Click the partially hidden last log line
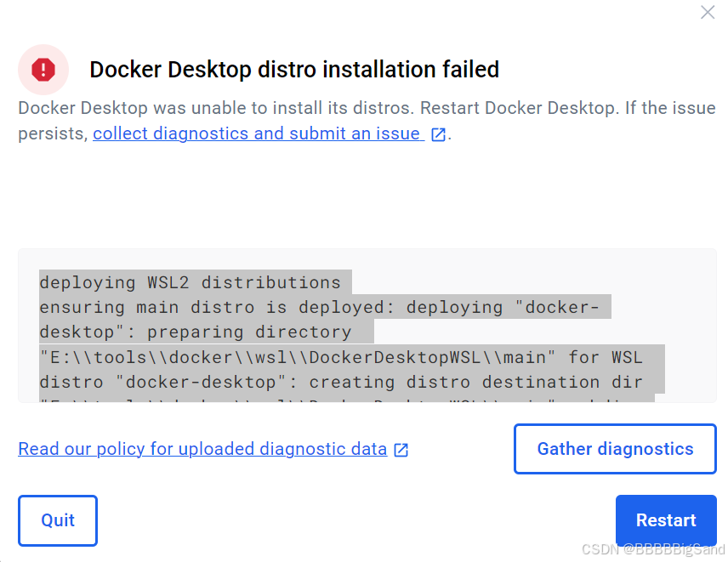 click(340, 398)
